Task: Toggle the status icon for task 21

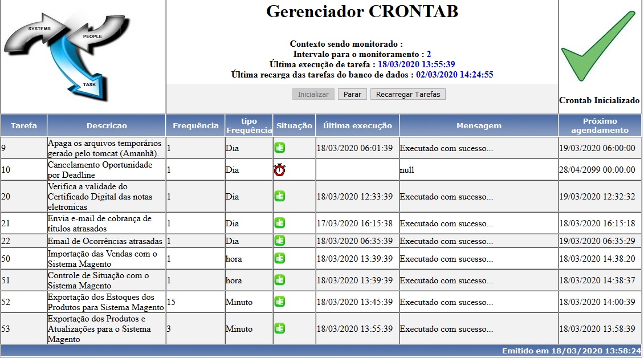Action: (280, 223)
